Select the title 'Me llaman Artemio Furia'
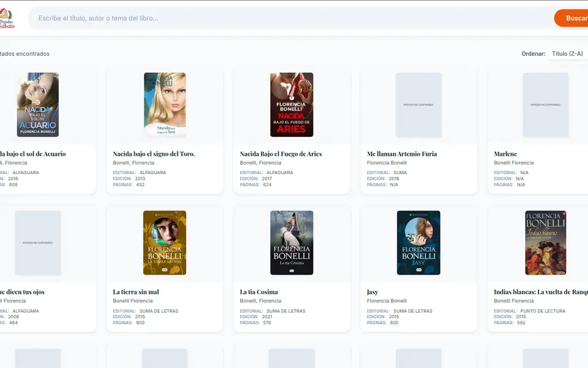The image size is (588, 368). tap(402, 153)
